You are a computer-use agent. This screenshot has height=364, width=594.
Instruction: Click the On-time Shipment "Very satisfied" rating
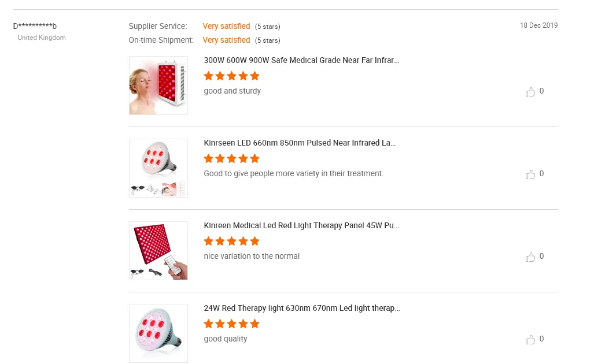coord(226,40)
